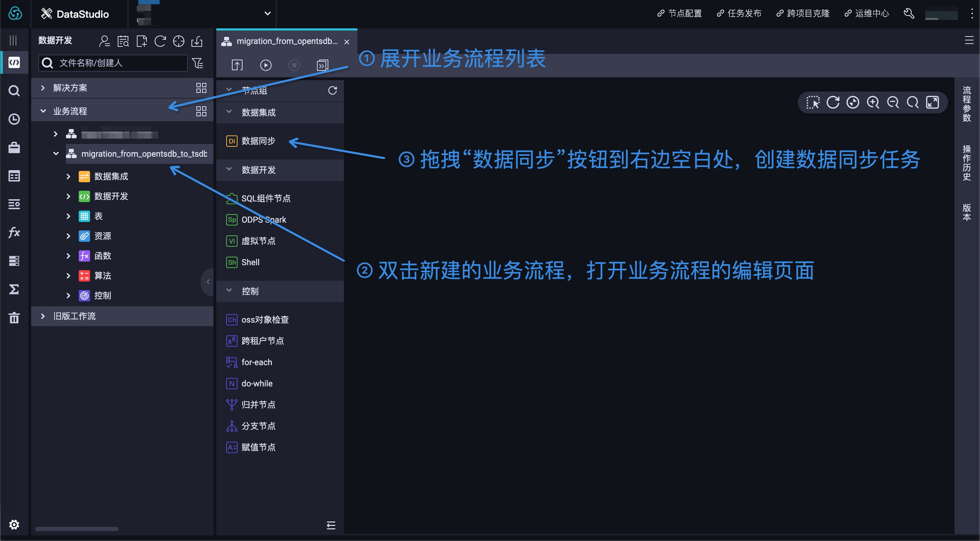Open the table management icon in sidebar
Viewport: 980px width, 541px height.
tap(14, 176)
